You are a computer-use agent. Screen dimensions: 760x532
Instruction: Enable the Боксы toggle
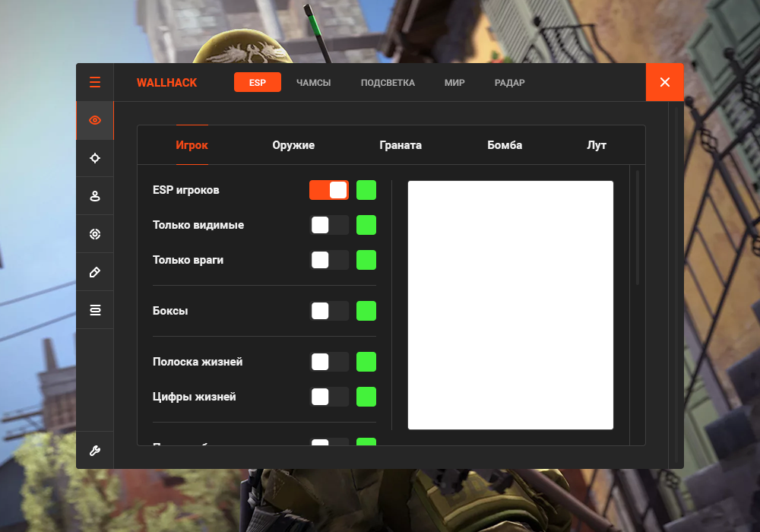click(x=328, y=311)
